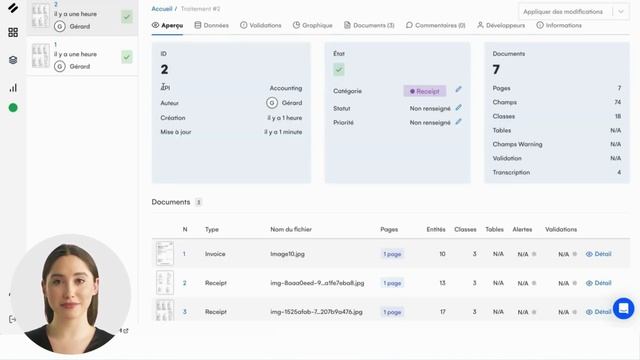This screenshot has width=640, height=360.
Task: Click the Alertes status dot for Image10.jpg
Action: (534, 254)
